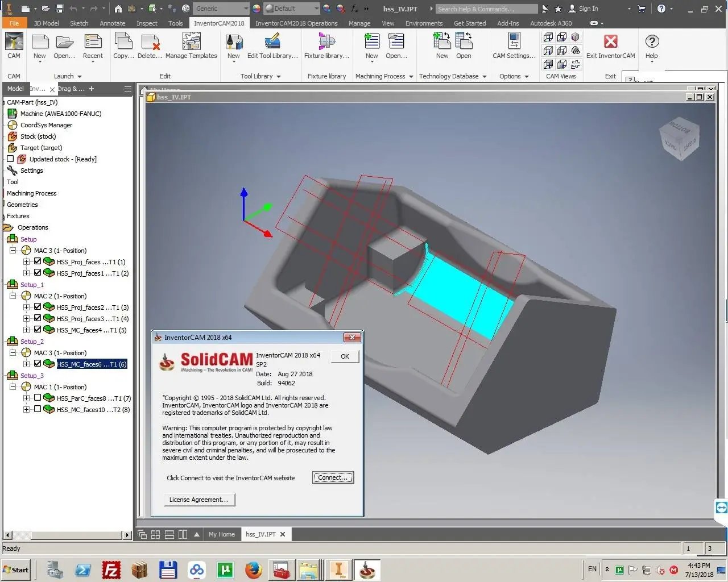Expand HSS_Proj_faces ...T1 (1) operation
The height and width of the screenshot is (582, 728).
pyautogui.click(x=26, y=261)
